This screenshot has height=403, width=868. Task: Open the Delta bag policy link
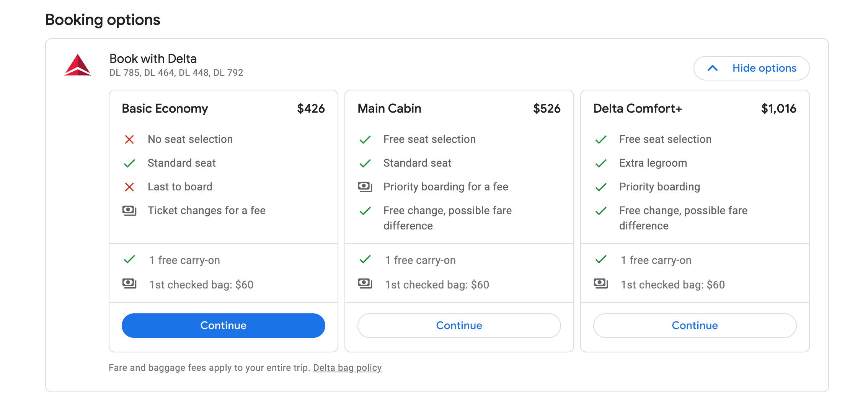[347, 368]
